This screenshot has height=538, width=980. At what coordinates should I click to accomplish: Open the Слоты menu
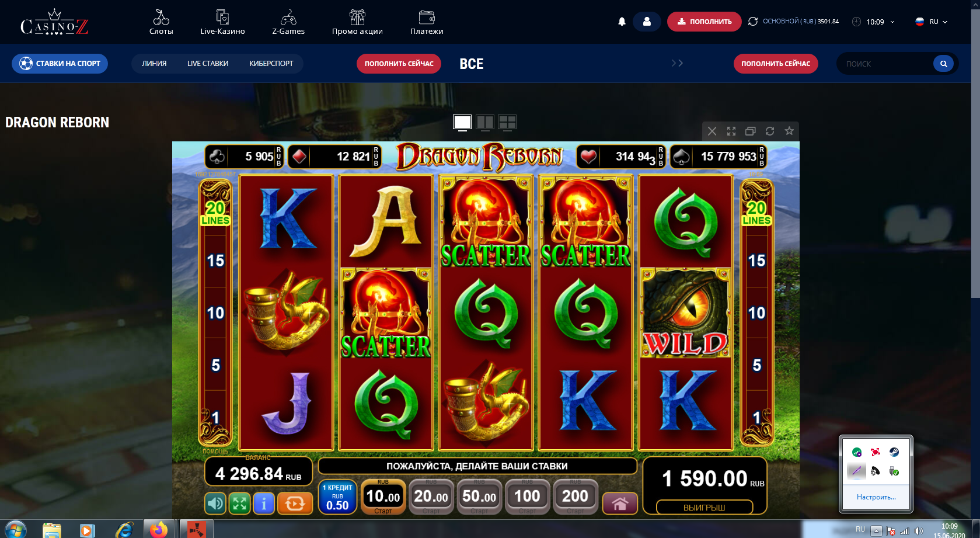click(x=161, y=22)
